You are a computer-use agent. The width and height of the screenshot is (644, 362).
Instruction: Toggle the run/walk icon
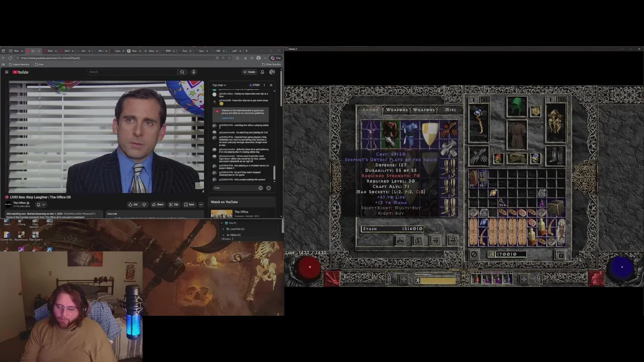click(417, 280)
